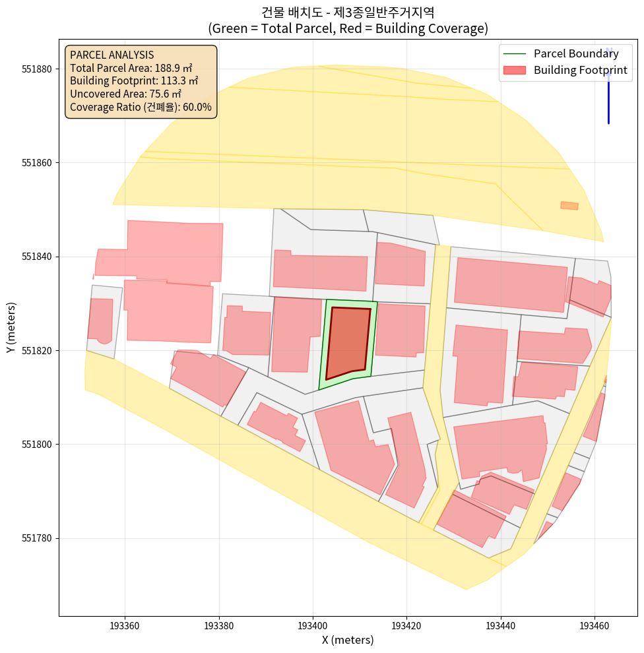Click the X (meters) axis label
Screen dimensions: 644x653
(x=348, y=640)
